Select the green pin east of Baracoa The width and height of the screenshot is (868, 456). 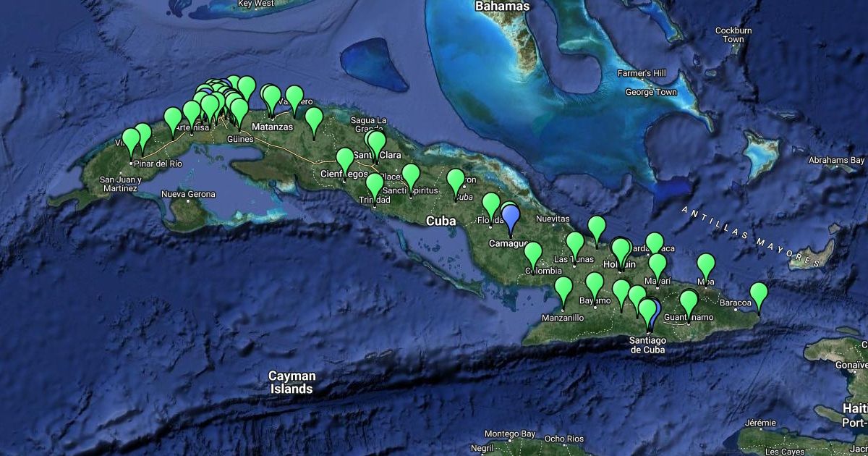click(x=758, y=294)
